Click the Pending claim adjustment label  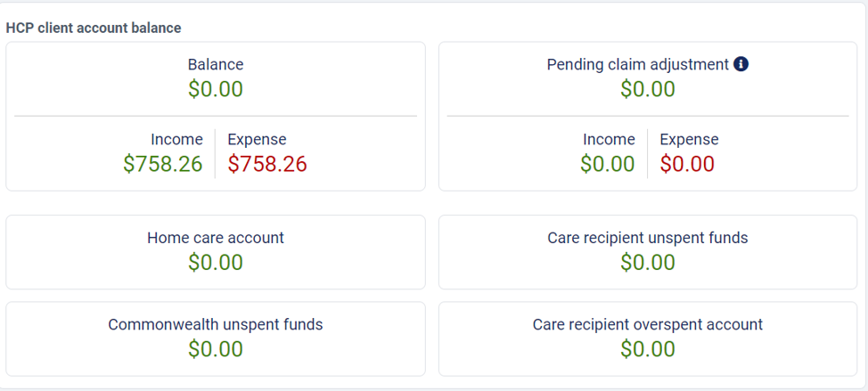coord(638,65)
